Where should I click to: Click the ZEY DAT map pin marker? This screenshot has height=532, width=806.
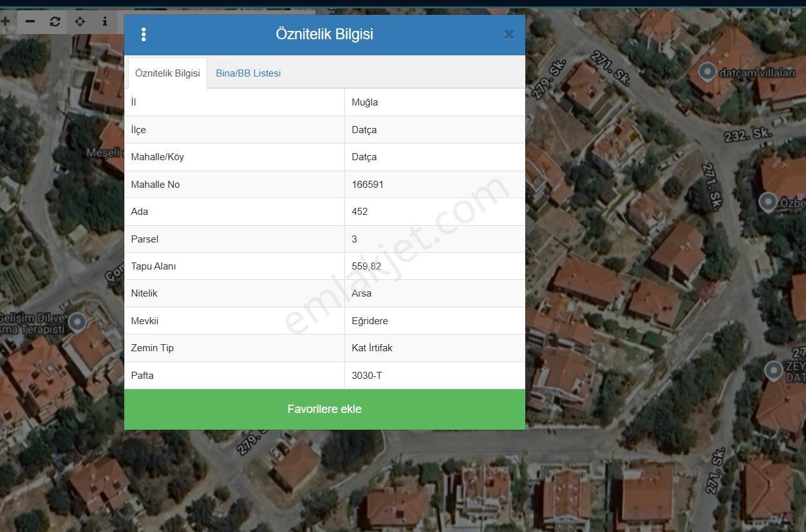tap(773, 370)
